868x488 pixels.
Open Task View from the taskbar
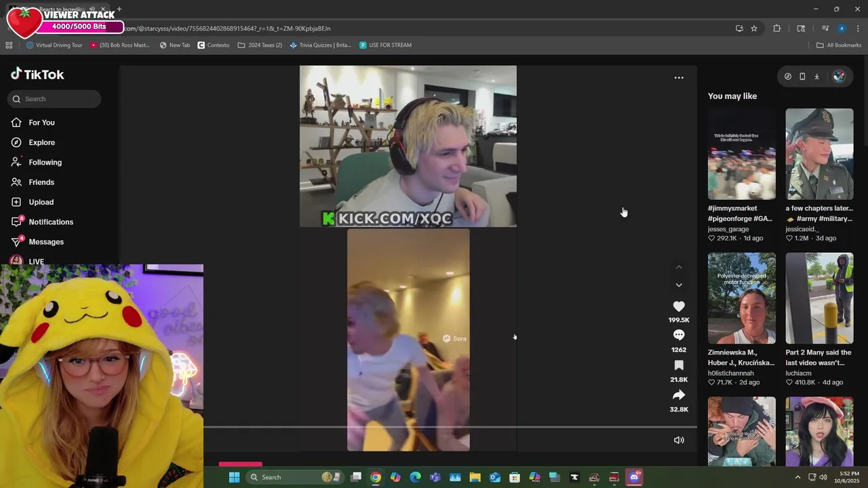(x=356, y=477)
